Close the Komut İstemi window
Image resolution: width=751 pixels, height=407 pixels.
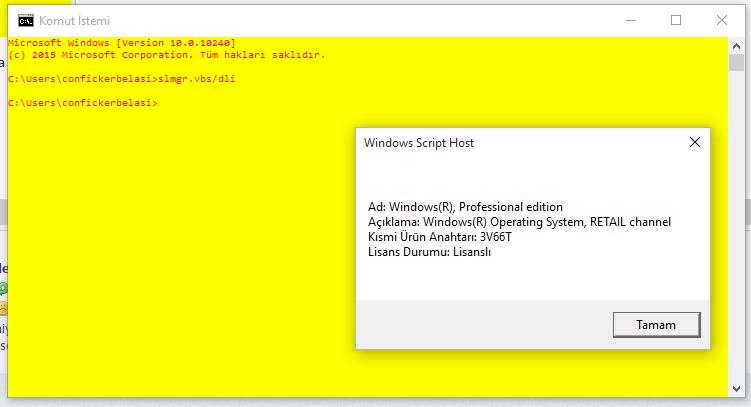click(722, 20)
